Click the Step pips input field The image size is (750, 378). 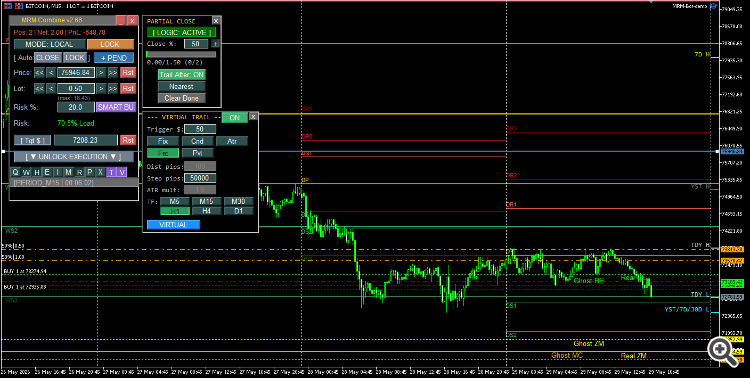pyautogui.click(x=200, y=178)
